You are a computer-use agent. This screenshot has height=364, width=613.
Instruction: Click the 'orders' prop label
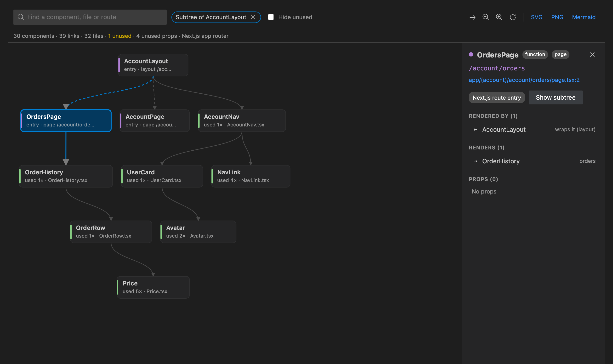click(x=587, y=161)
